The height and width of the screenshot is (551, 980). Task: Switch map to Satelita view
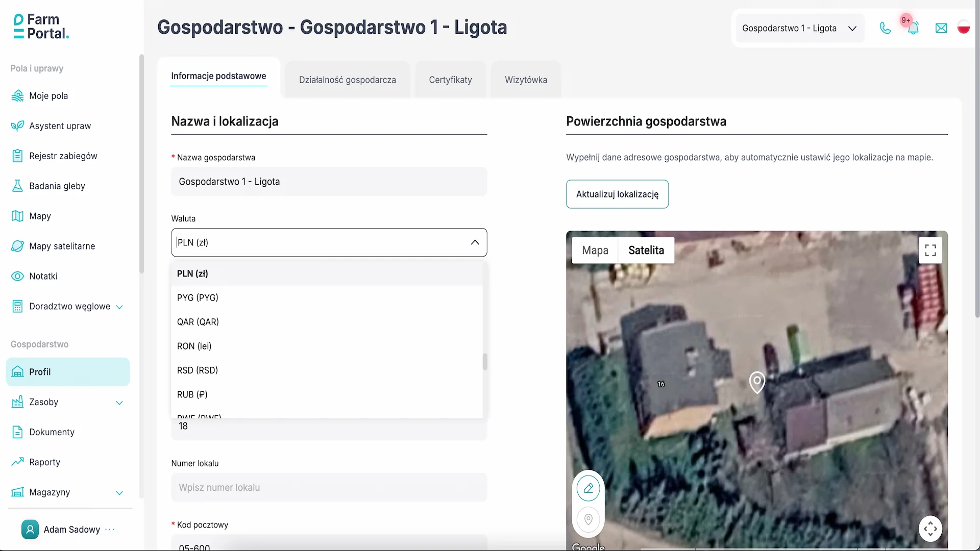point(646,251)
